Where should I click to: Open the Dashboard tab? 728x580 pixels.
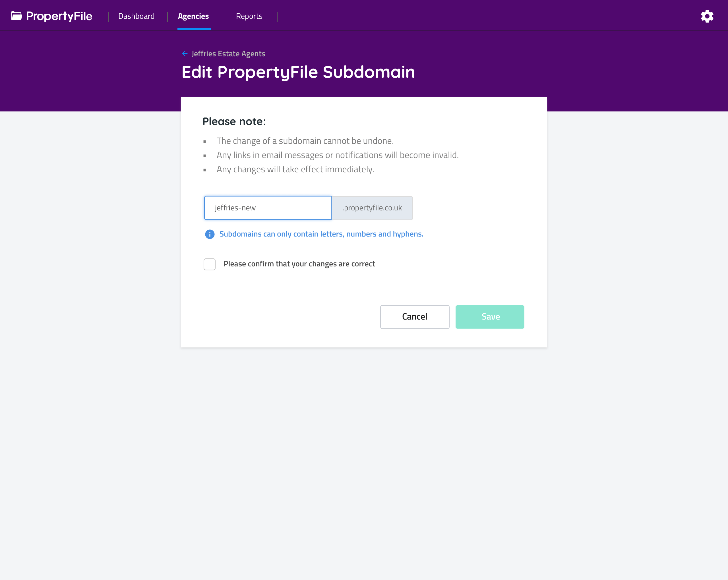[136, 16]
